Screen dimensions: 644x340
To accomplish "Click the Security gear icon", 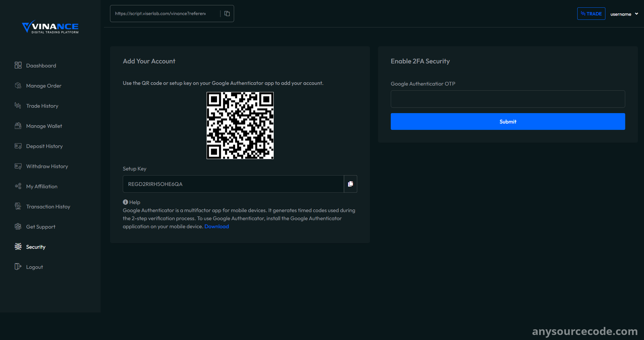I will click(18, 247).
